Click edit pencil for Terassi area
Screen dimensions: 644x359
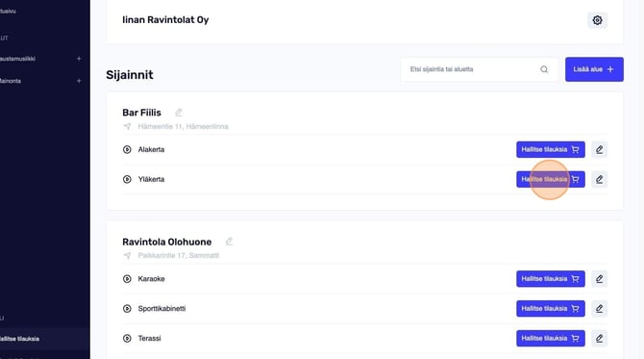pos(599,339)
